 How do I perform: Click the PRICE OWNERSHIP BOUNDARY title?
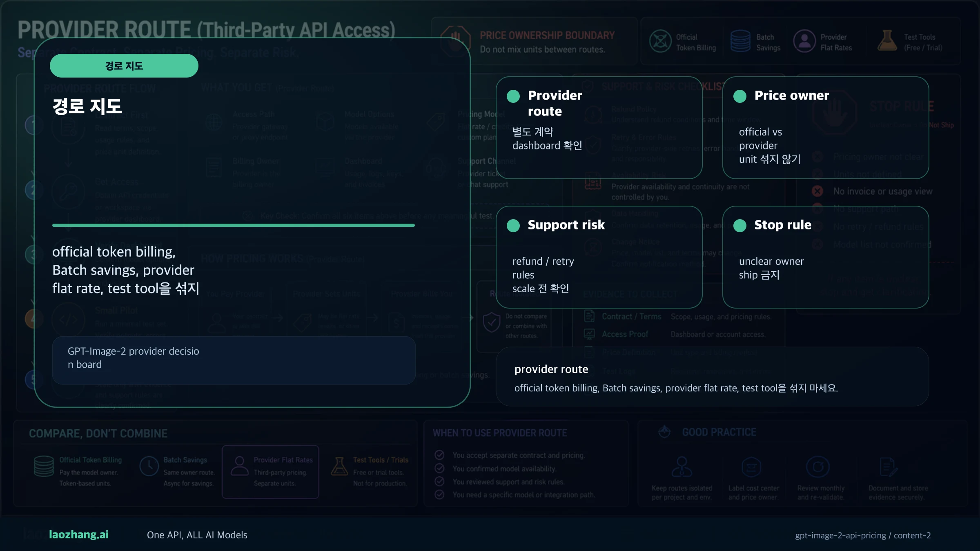pos(547,36)
